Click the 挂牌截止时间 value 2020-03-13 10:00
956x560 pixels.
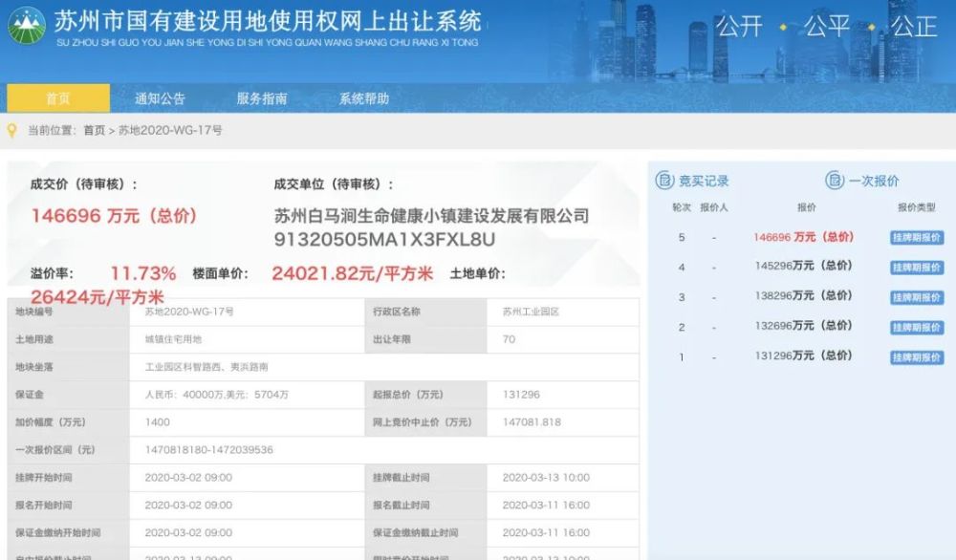546,478
